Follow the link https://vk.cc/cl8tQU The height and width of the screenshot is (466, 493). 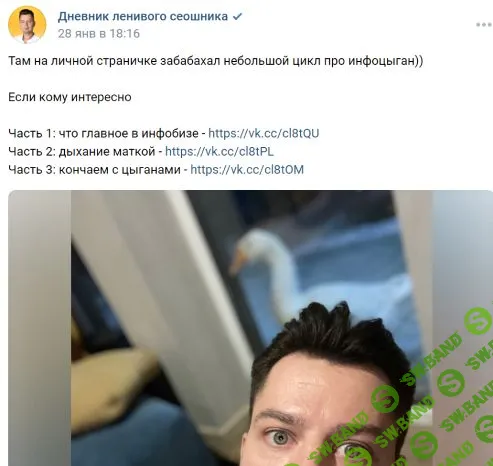pyautogui.click(x=264, y=133)
